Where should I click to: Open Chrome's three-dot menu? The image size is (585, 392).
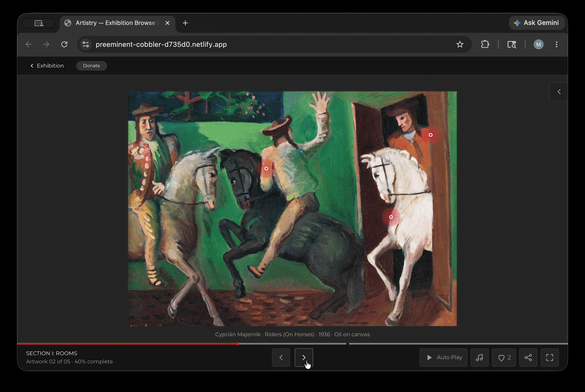(557, 44)
